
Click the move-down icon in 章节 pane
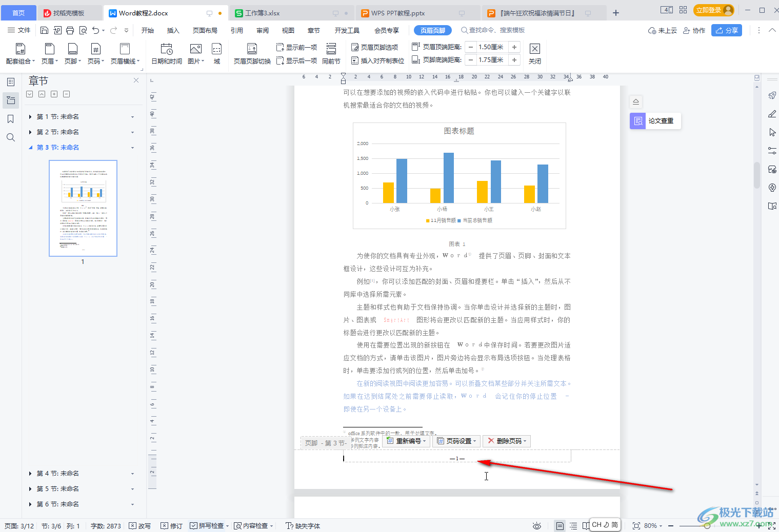pos(29,94)
